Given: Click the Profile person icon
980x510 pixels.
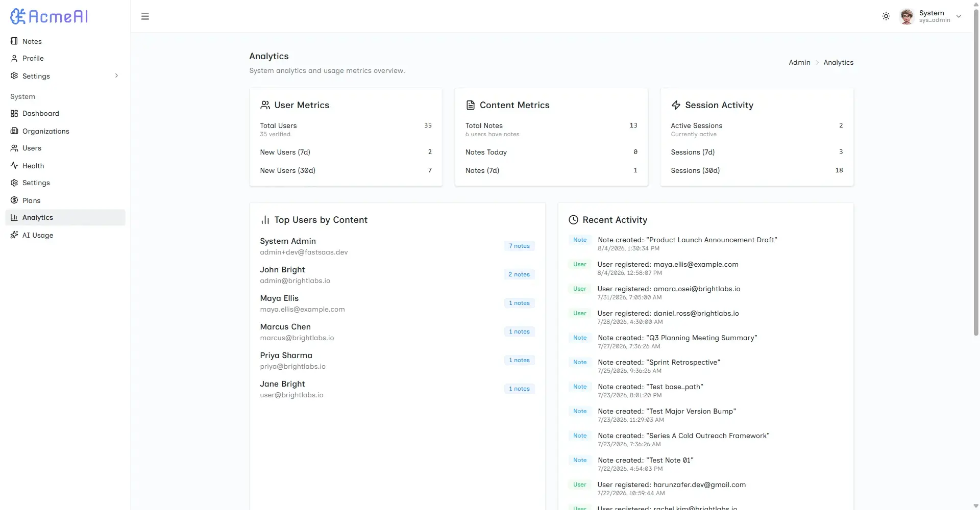Looking at the screenshot, I should (x=14, y=58).
